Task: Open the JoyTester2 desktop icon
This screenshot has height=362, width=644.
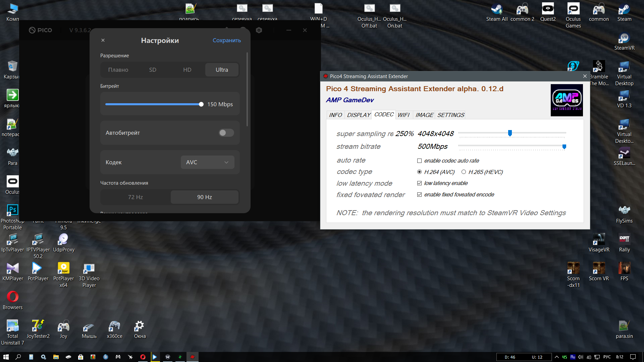Action: tap(38, 329)
